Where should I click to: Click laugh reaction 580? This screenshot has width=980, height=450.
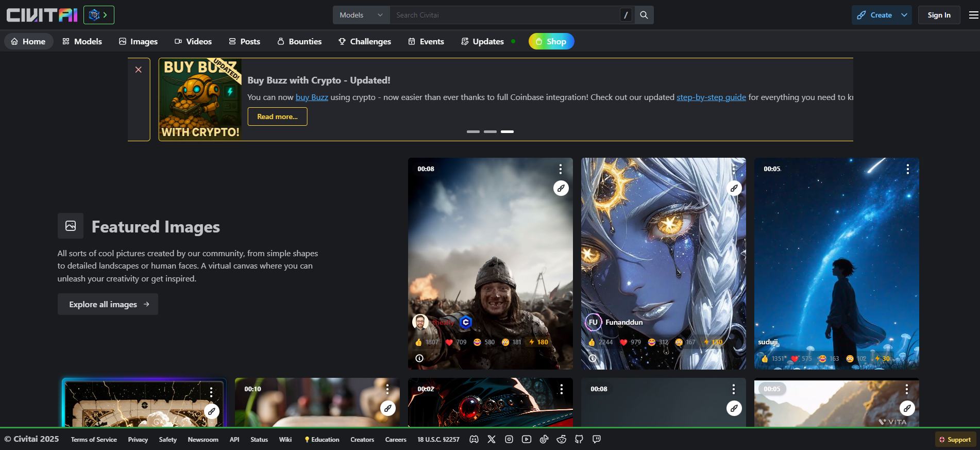click(484, 342)
